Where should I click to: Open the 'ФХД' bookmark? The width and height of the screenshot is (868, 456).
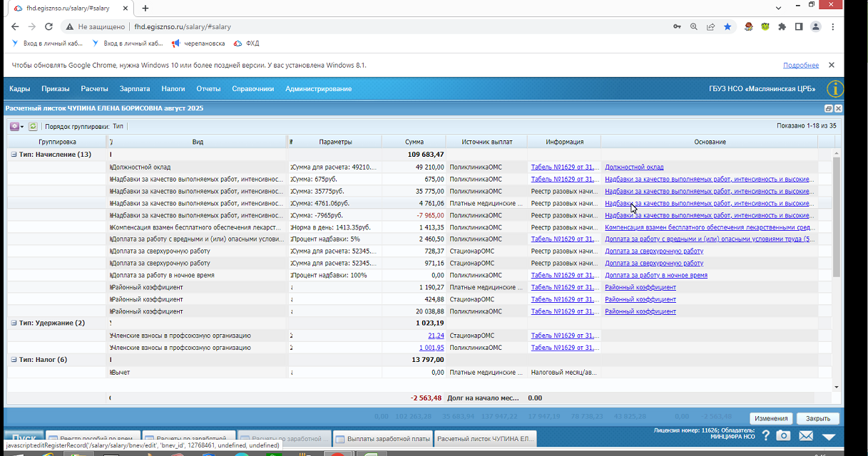click(x=247, y=43)
